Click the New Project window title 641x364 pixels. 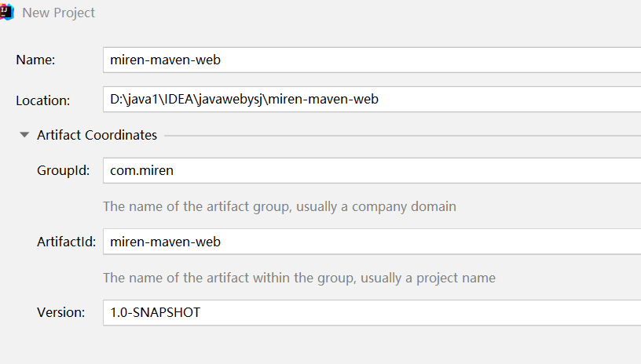click(59, 13)
